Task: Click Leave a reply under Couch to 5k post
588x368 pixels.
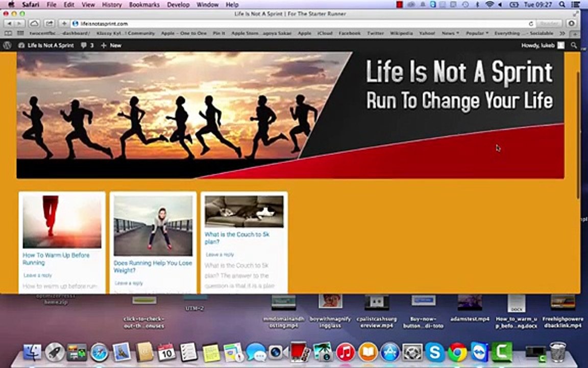Action: pyautogui.click(x=220, y=255)
